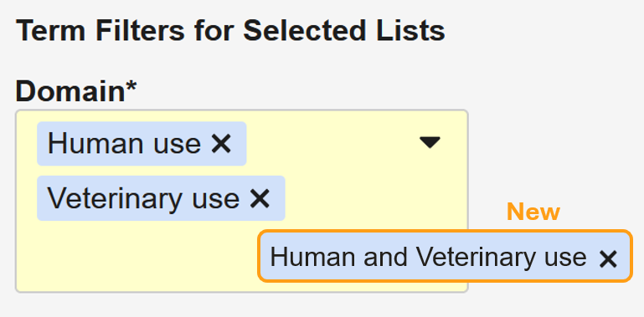Focus the yellow Domain multiselect box
Viewport: 644px width, 317px height.
pos(241,201)
